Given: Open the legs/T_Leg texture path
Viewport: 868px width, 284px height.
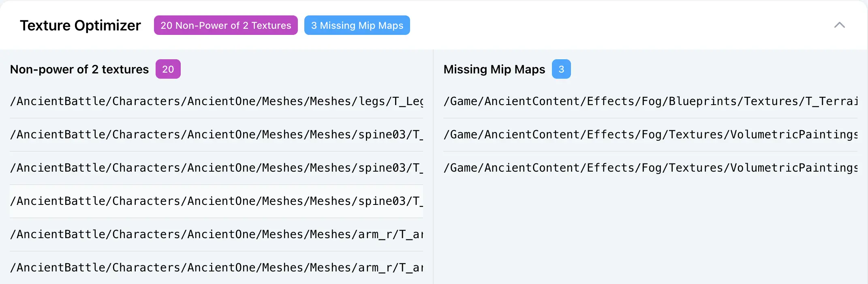Looking at the screenshot, I should click(x=216, y=101).
